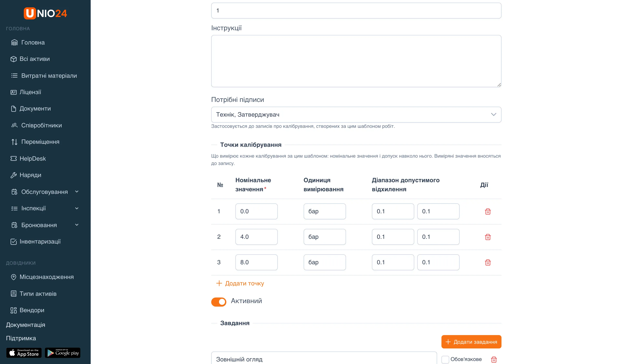
Task: Delete calibration point row 3
Action: [488, 262]
